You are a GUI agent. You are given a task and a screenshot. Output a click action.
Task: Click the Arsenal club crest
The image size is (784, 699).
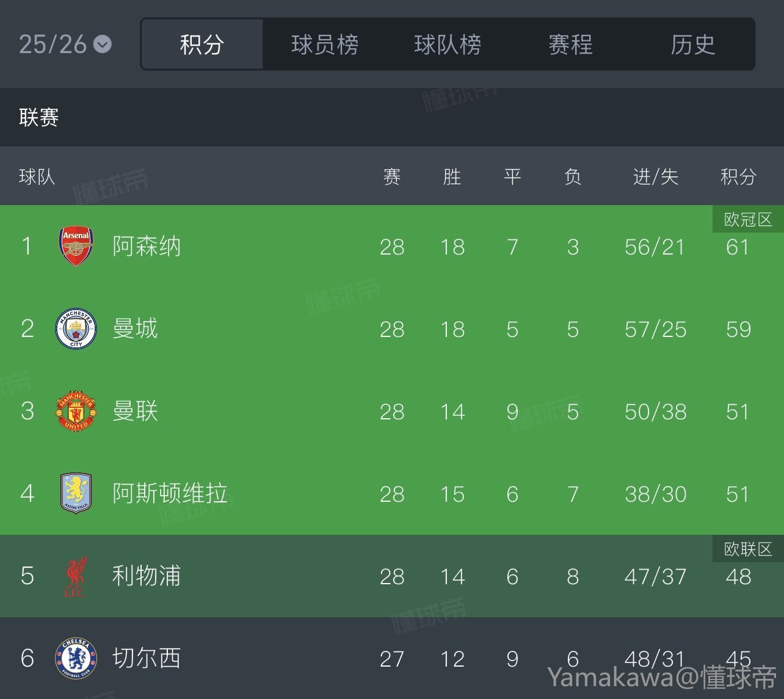(76, 247)
